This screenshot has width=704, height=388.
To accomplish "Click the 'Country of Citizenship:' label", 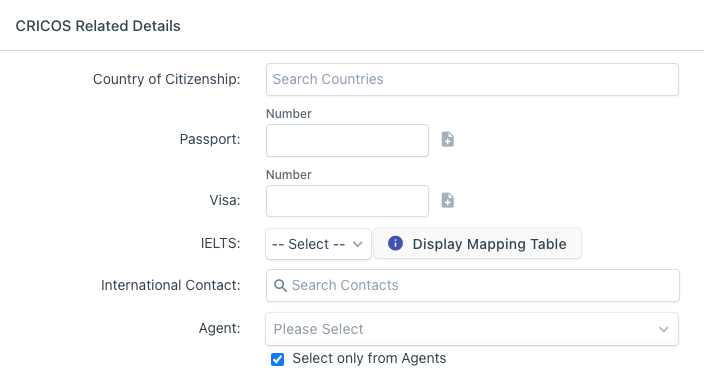I will [167, 79].
